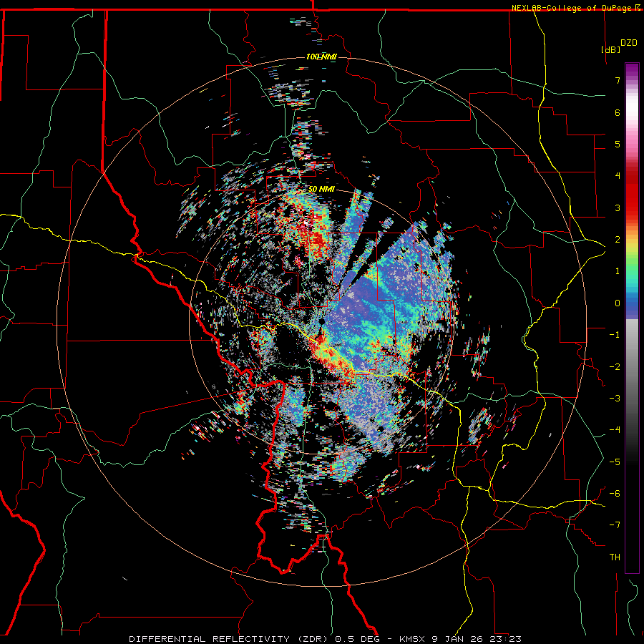644x644 pixels.
Task: Click the -7 tick label on scale
Action: [615, 525]
